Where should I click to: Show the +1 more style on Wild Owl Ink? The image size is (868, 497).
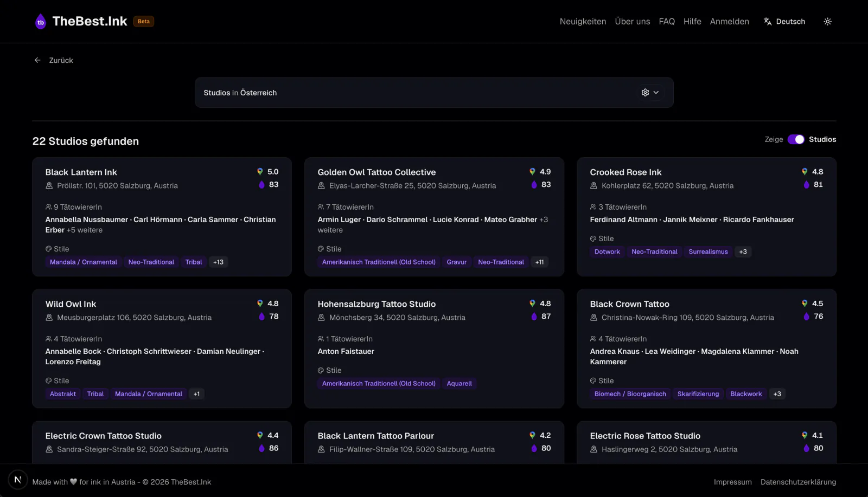(x=196, y=394)
